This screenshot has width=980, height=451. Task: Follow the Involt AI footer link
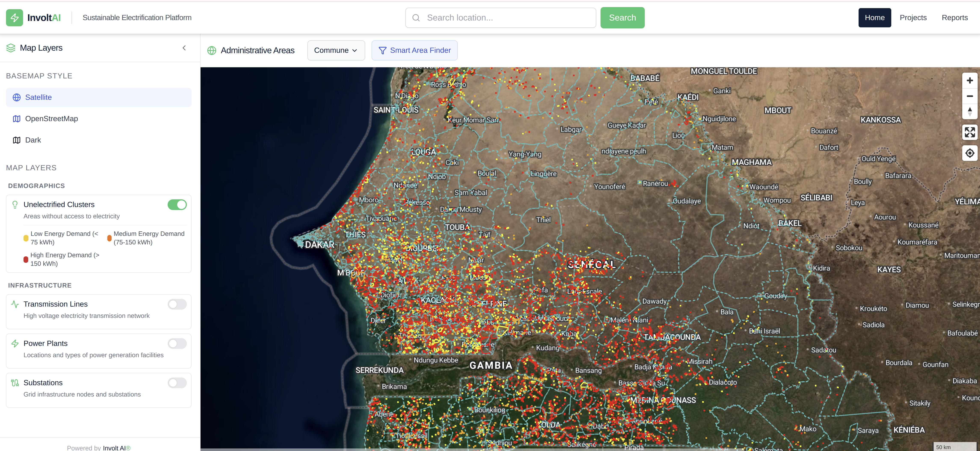click(x=117, y=448)
